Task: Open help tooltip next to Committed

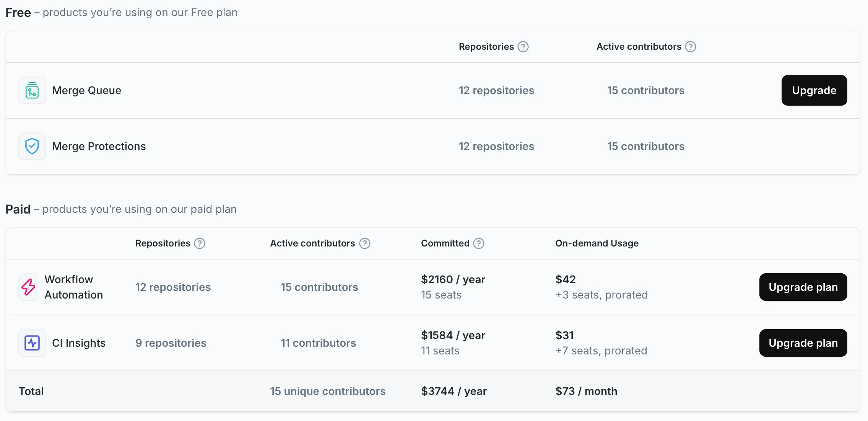Action: coord(479,243)
